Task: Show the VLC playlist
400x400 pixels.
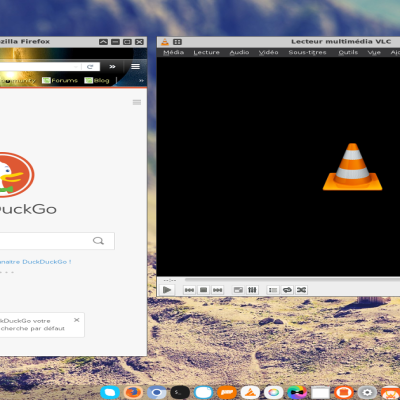Action: [273, 290]
